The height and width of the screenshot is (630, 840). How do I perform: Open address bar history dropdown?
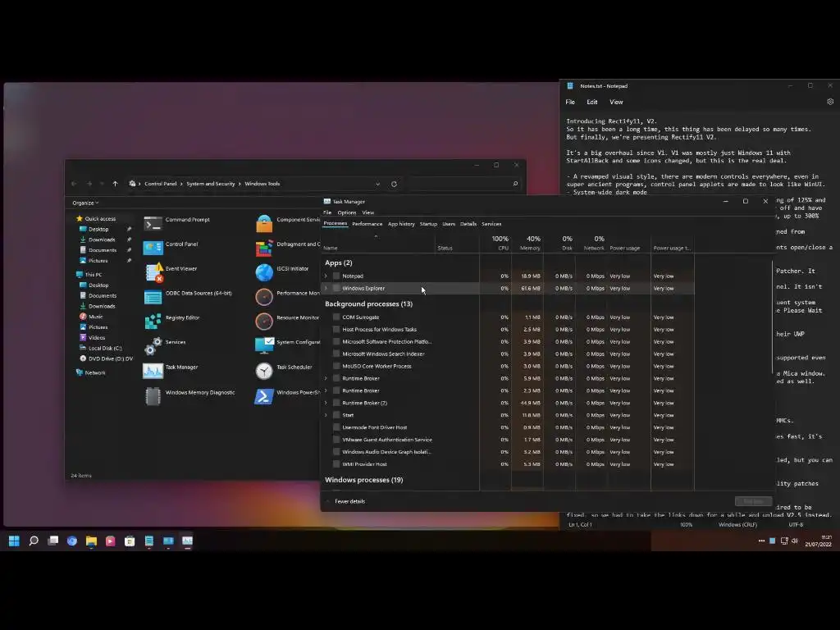[377, 184]
